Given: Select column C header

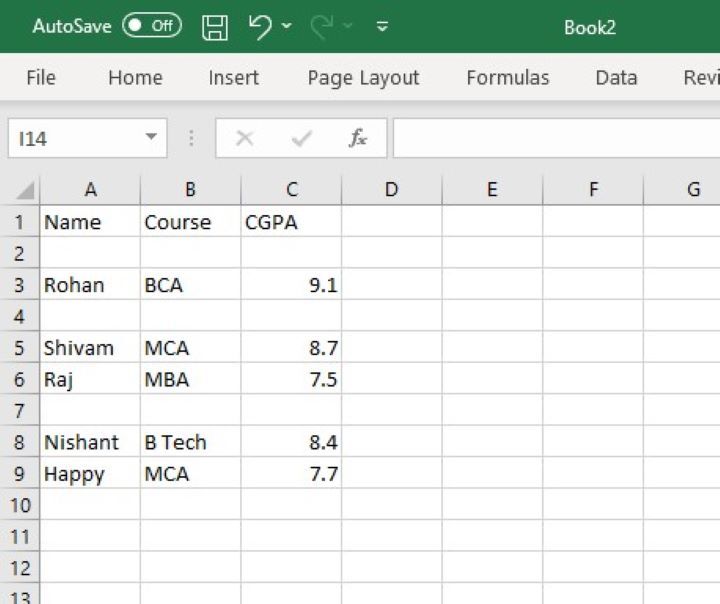Looking at the screenshot, I should click(291, 189).
